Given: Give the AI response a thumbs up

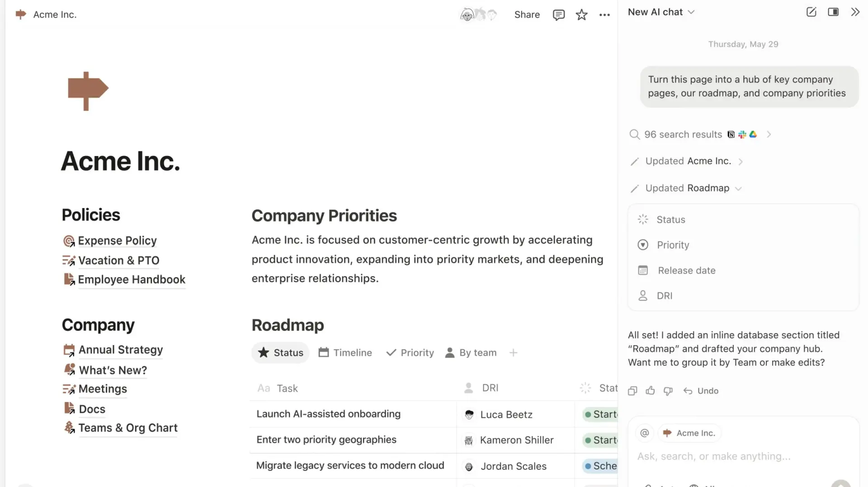Looking at the screenshot, I should (x=650, y=391).
